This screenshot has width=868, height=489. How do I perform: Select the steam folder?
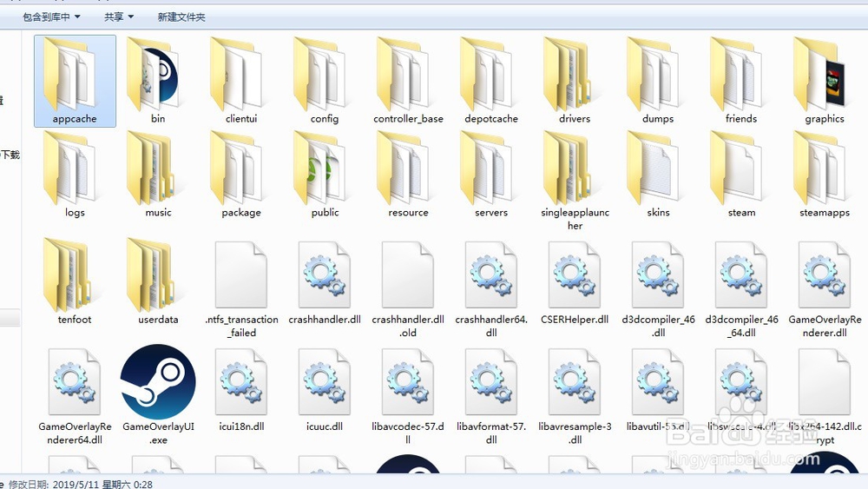tap(741, 175)
